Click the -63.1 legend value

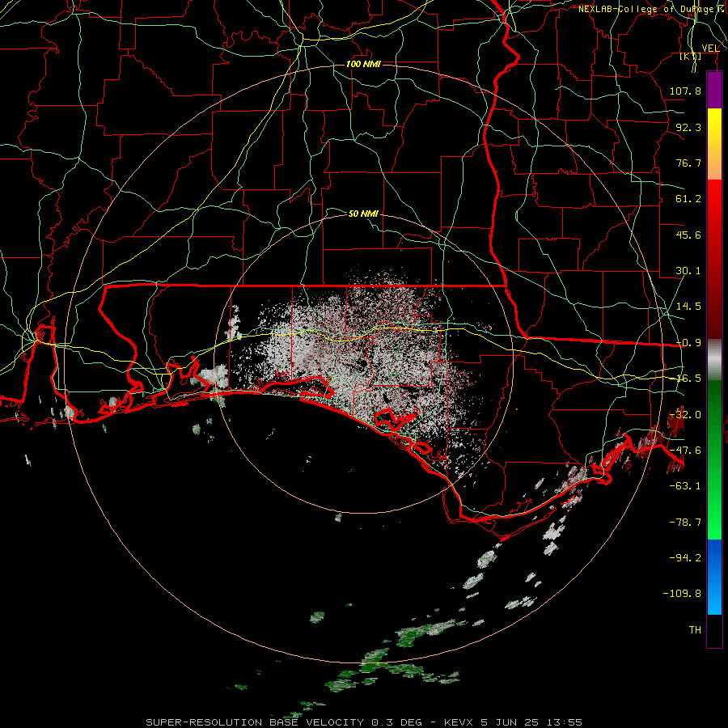click(685, 486)
